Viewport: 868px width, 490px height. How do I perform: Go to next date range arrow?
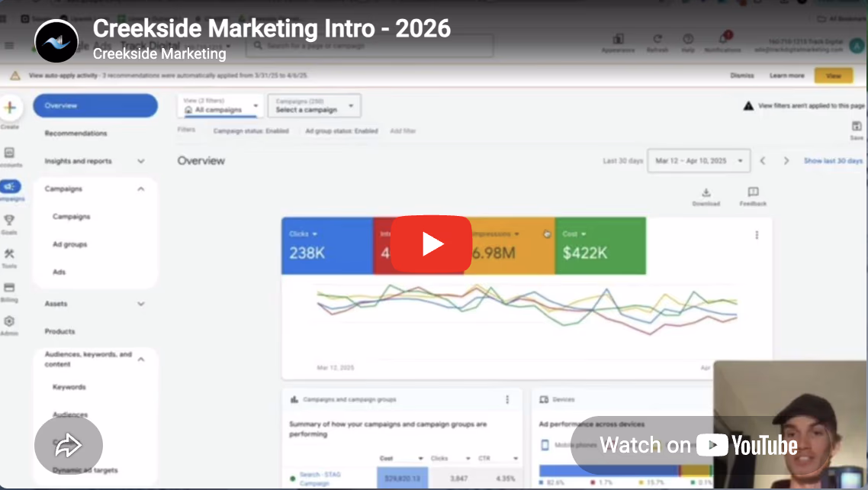pyautogui.click(x=786, y=160)
